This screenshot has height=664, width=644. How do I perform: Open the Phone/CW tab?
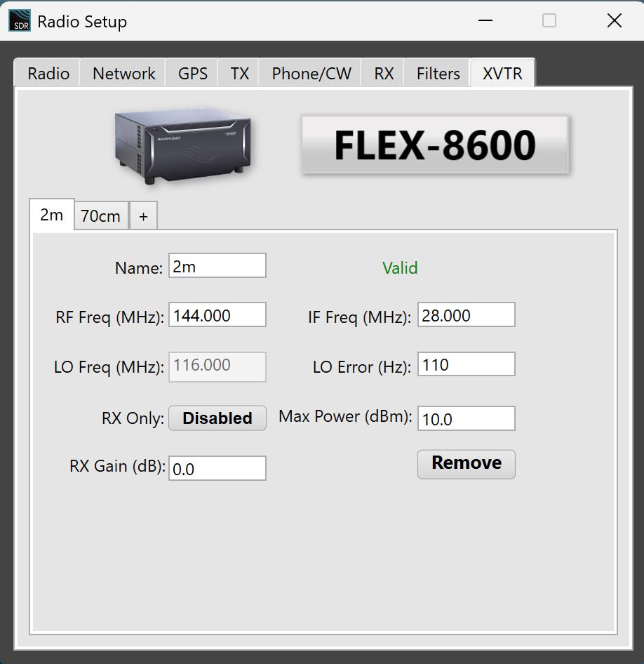click(311, 74)
